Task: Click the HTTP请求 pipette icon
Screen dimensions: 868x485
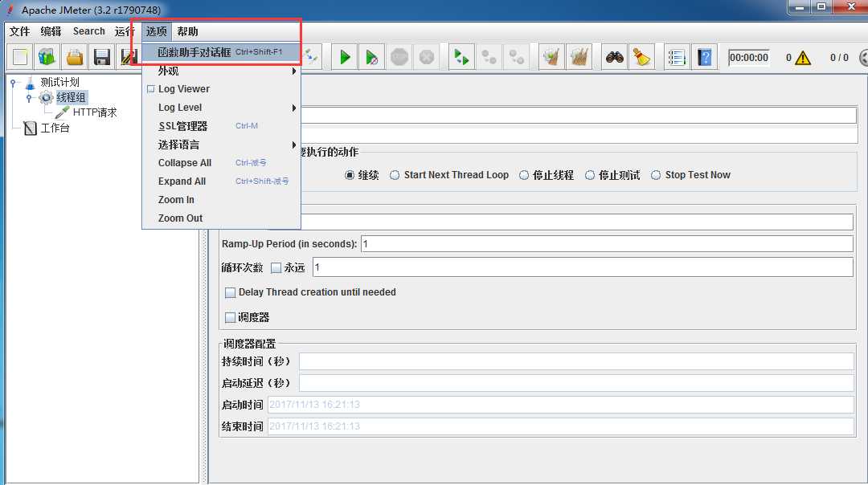Action: tap(62, 112)
